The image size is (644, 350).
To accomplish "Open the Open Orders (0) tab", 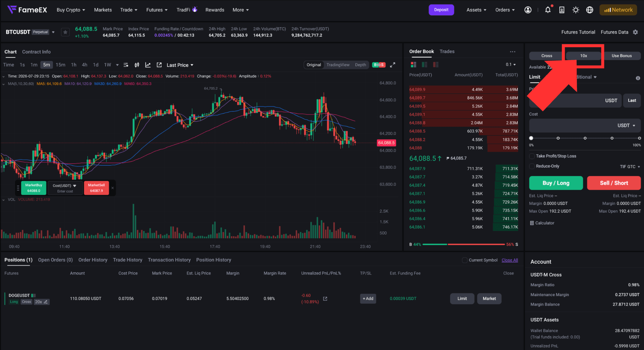I will tap(55, 260).
